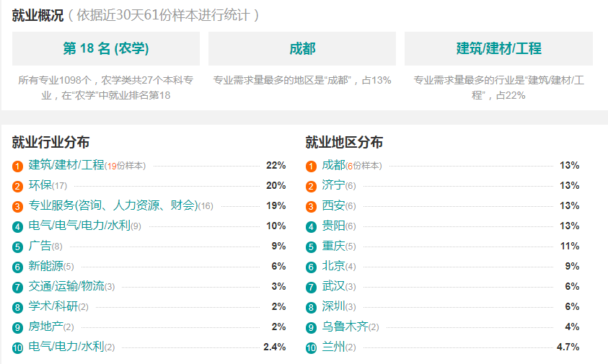
Task: Open the 乌鲁木齐 region link
Action: tap(345, 326)
